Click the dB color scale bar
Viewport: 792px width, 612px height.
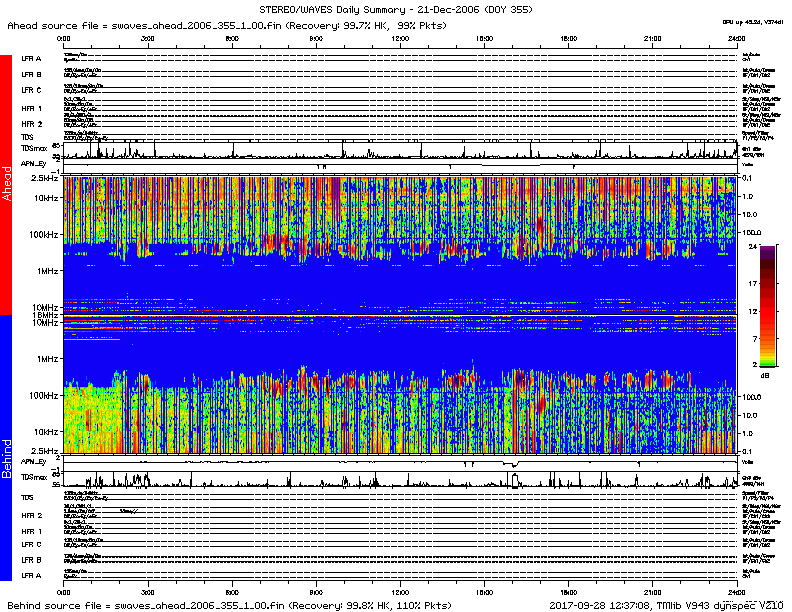pos(768,307)
